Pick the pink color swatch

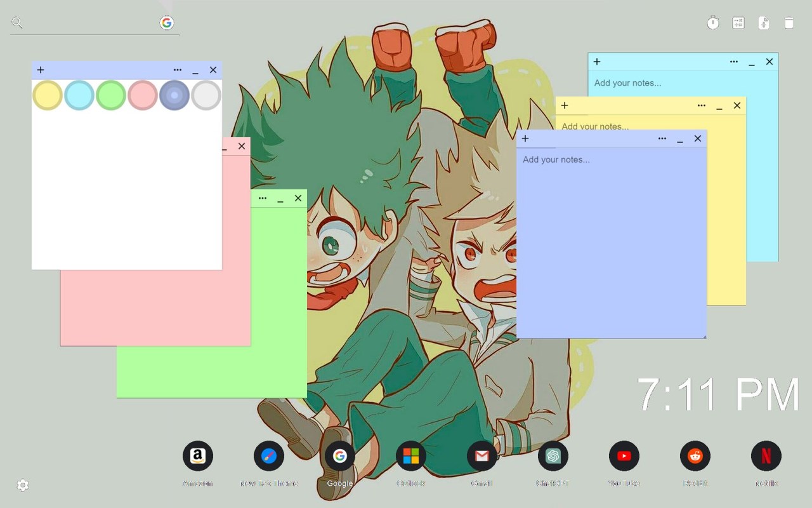tap(143, 95)
